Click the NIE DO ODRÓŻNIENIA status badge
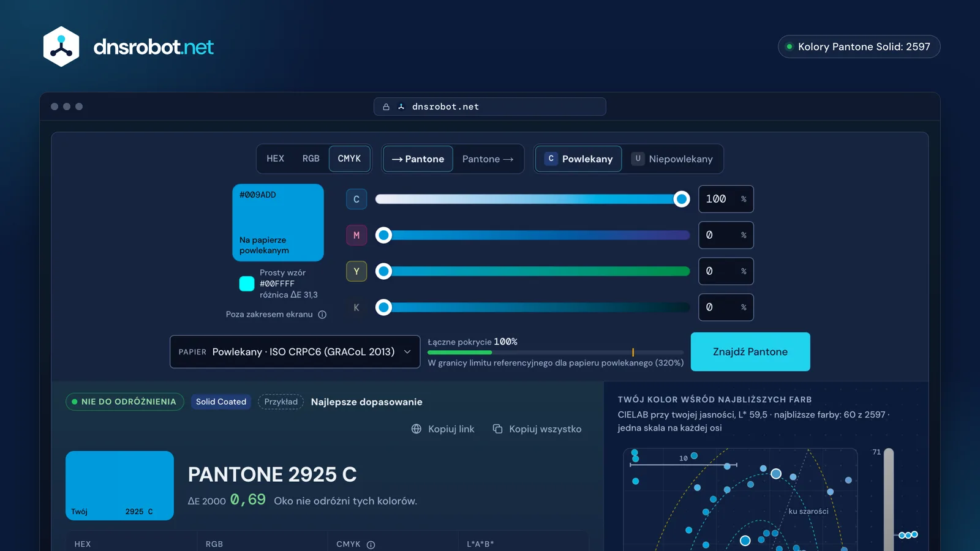Screen dimensions: 980x551 (125, 402)
